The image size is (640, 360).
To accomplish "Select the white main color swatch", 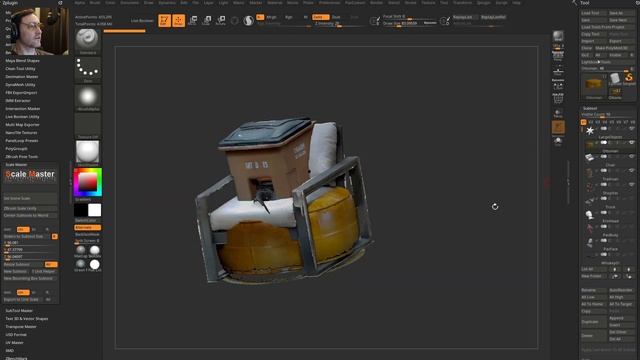I will 95,210.
